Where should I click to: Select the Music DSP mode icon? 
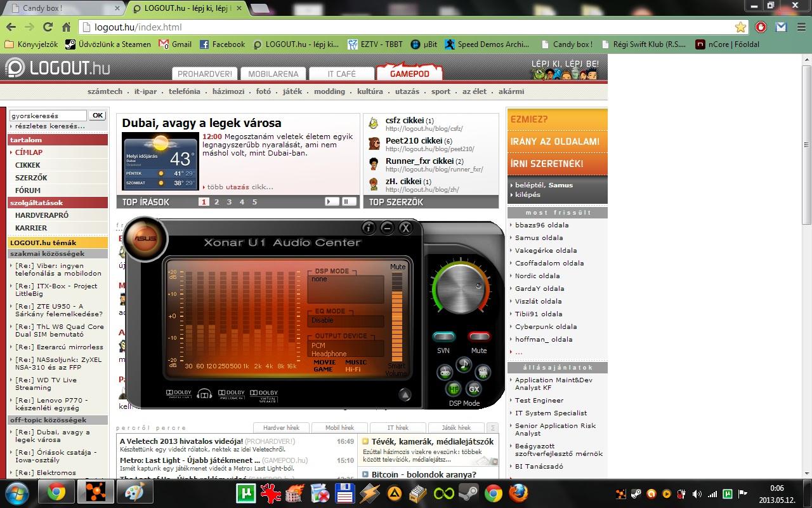(464, 364)
